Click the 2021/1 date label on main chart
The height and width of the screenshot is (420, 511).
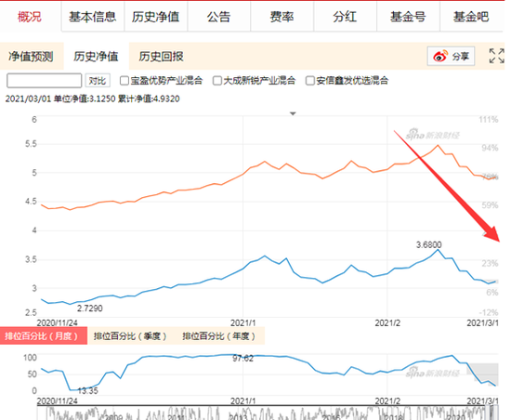pos(243,323)
